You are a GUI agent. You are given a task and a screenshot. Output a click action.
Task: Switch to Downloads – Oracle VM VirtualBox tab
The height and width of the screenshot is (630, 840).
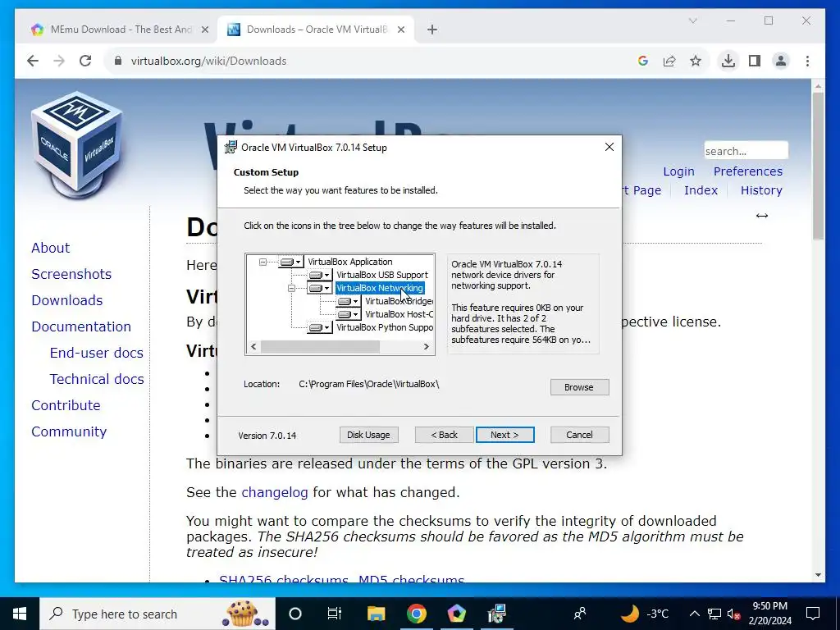(x=317, y=30)
